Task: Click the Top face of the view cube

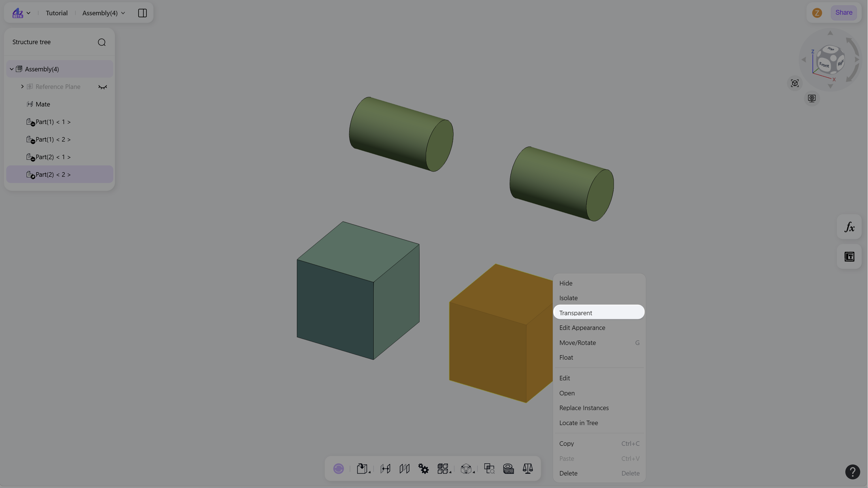Action: click(x=830, y=50)
